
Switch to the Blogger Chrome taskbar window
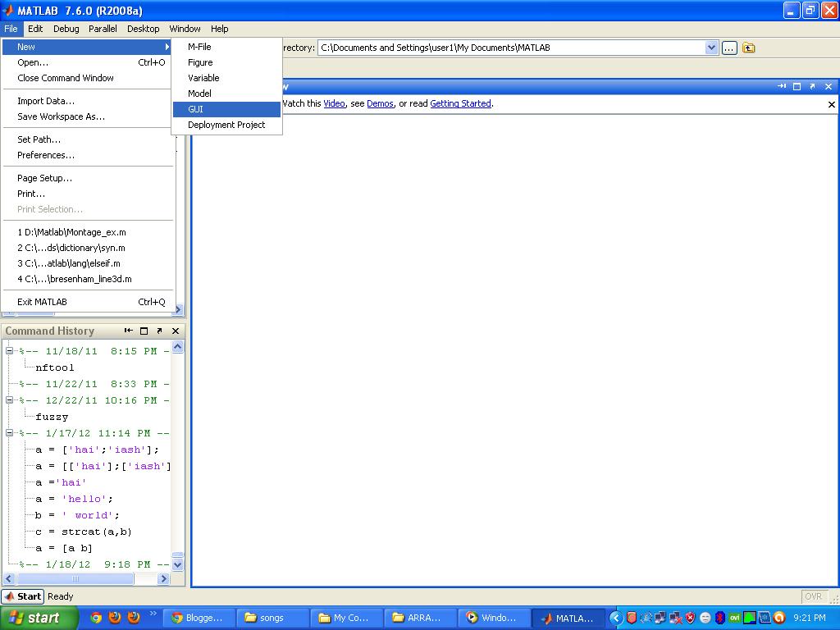(198, 618)
